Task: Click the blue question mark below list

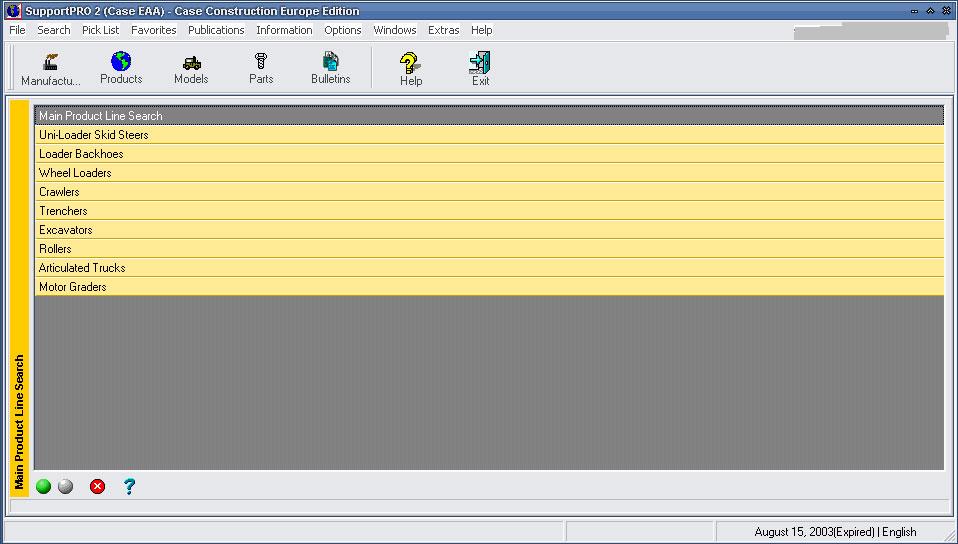Action: tap(129, 487)
